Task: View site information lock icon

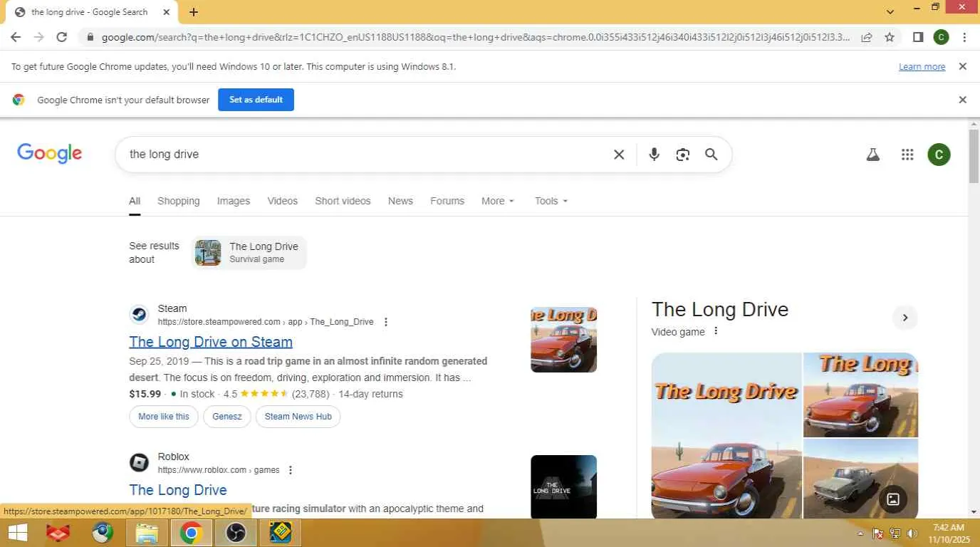Action: [x=89, y=37]
